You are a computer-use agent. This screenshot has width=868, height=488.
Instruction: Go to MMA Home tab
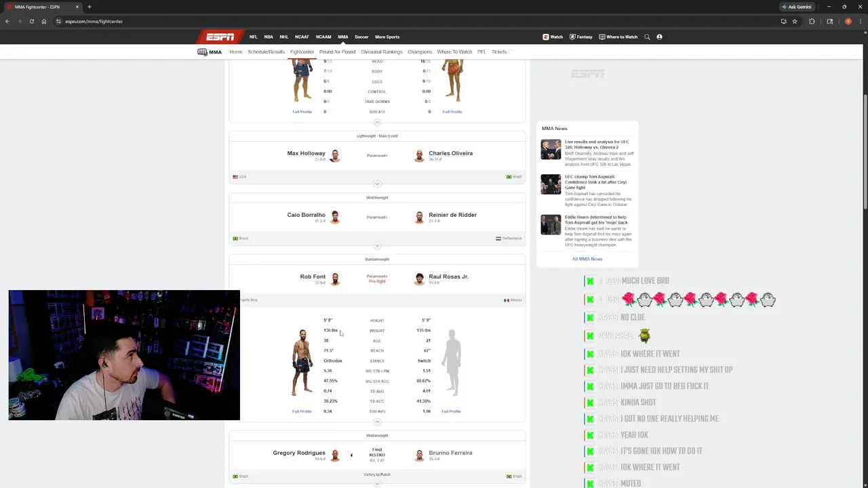[236, 52]
